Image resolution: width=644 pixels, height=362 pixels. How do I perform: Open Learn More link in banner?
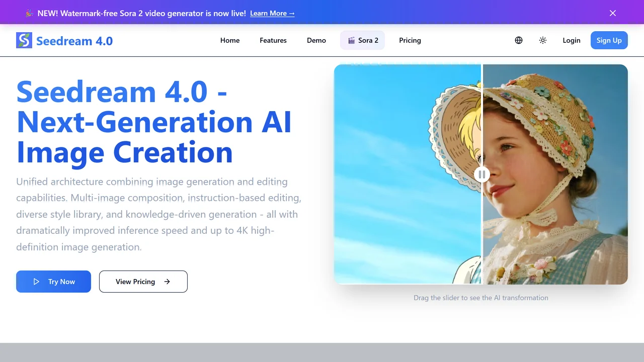(272, 13)
